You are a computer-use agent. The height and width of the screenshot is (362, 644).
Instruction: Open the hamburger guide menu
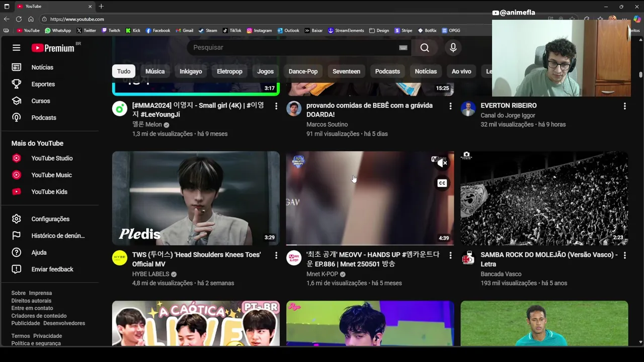[17, 48]
